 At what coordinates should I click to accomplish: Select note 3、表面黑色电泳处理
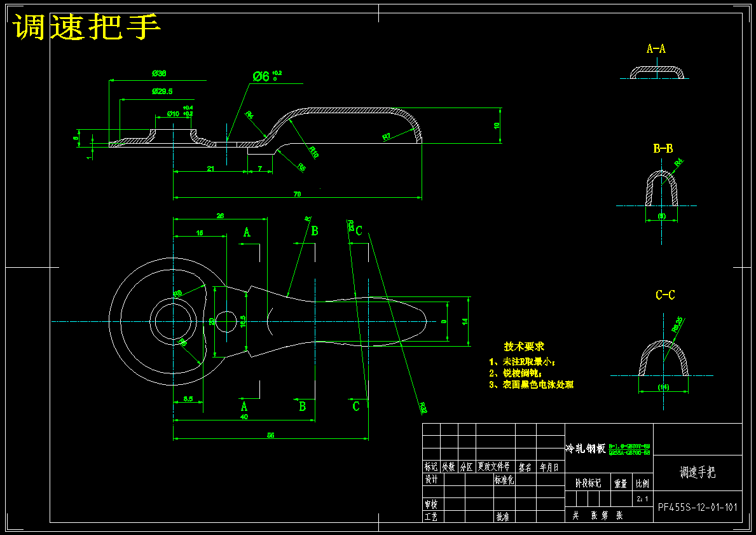(x=532, y=385)
